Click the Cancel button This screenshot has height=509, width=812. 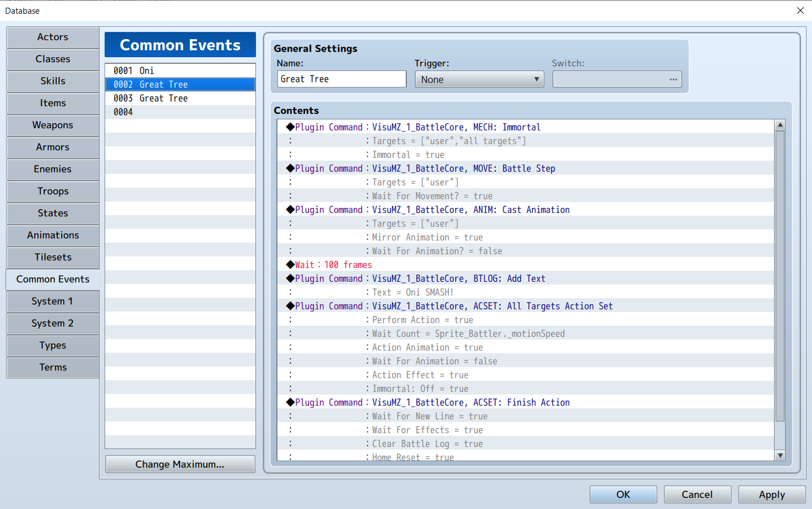click(697, 494)
